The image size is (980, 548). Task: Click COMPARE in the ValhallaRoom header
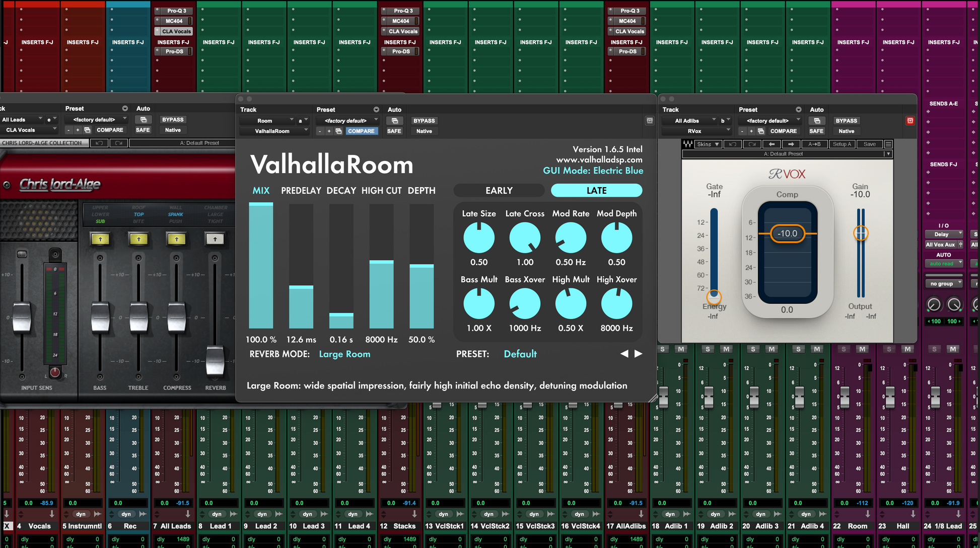coord(361,131)
